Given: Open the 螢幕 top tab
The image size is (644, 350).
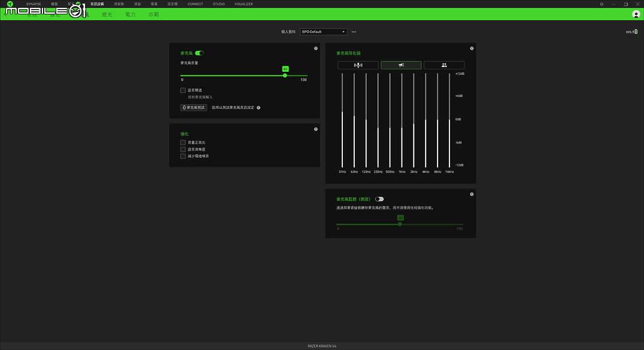Looking at the screenshot, I should [x=154, y=4].
